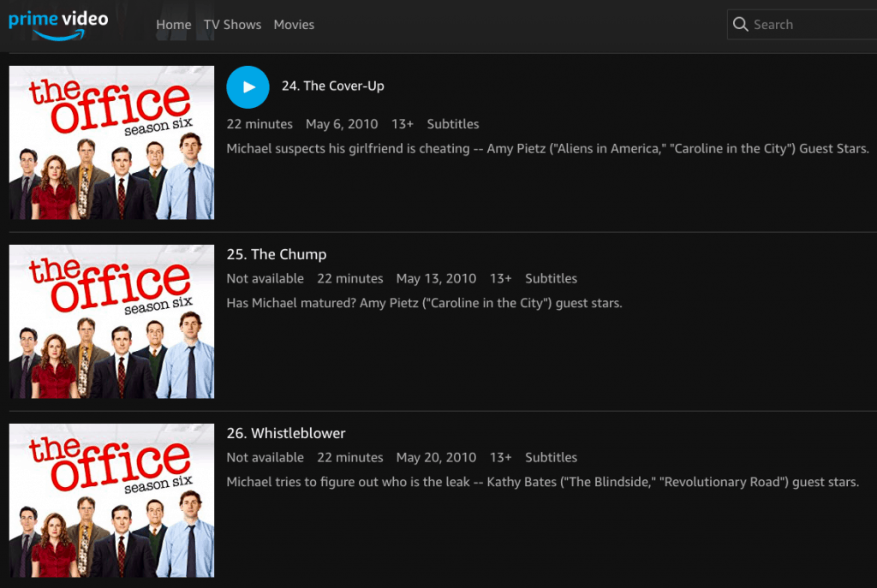
Task: Click the May 20, 2010 air date
Action: (x=436, y=457)
